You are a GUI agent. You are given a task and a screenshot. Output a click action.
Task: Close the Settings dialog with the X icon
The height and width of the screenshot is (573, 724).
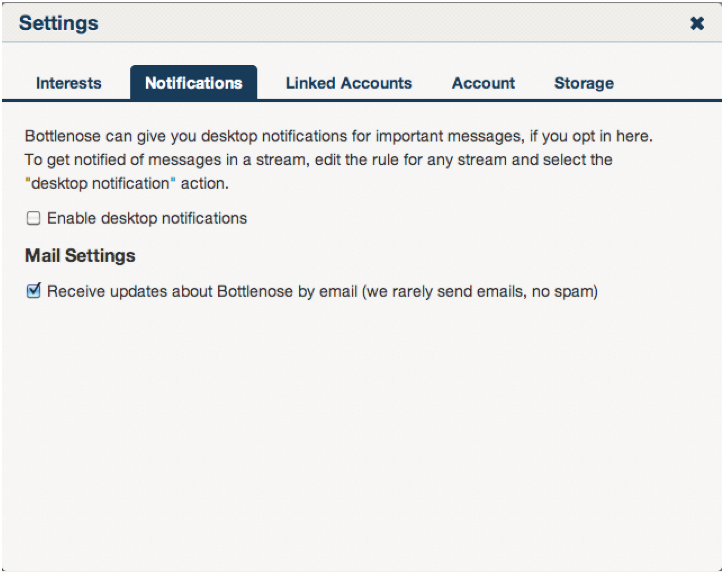tap(697, 23)
